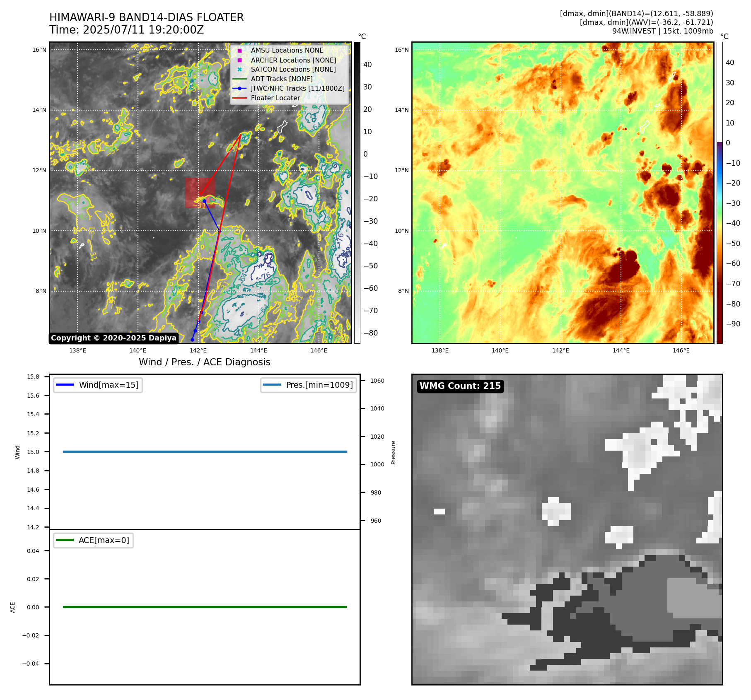The width and height of the screenshot is (751, 700).
Task: Click 'Wind / Pres. / ACE Diagnosis' title
Action: [x=205, y=362]
